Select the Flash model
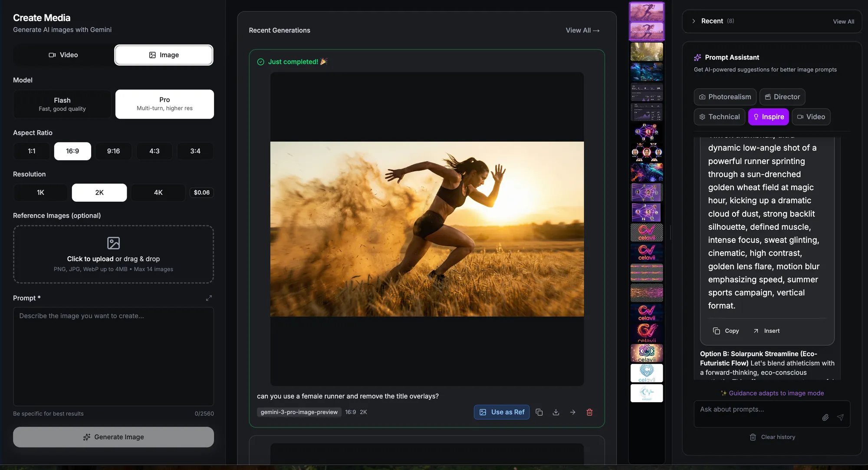Viewport: 868px width, 470px height. coord(62,104)
